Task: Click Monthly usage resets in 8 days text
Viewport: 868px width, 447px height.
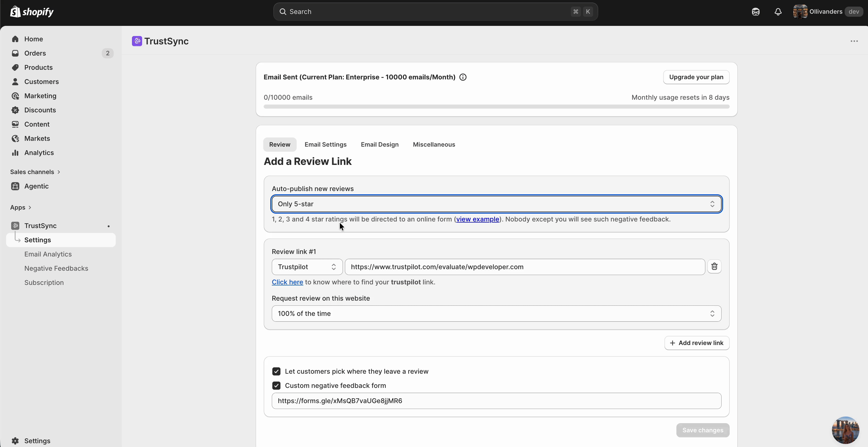Action: [680, 98]
